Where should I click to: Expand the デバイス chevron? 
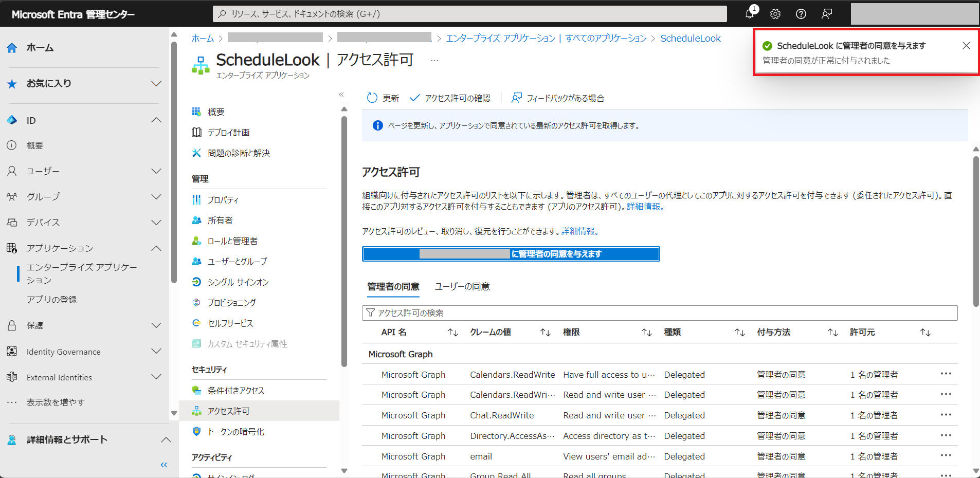click(156, 223)
